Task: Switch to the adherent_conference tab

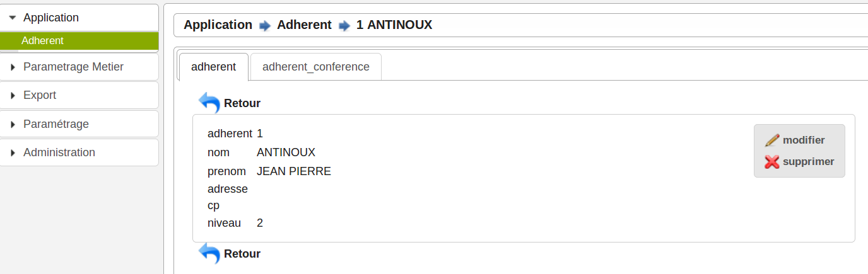Action: [x=316, y=67]
